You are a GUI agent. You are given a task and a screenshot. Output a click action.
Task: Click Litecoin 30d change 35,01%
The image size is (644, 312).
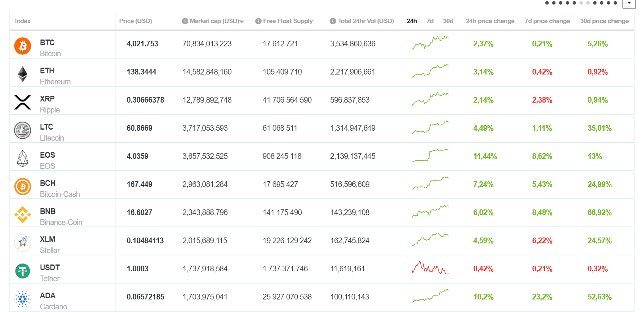tap(600, 128)
